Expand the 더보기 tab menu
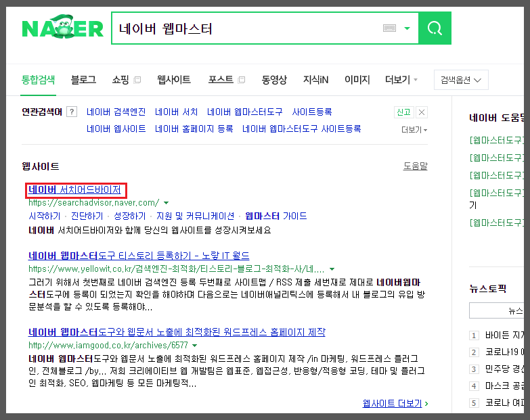Viewport: 530px width, 420px height. (401, 80)
